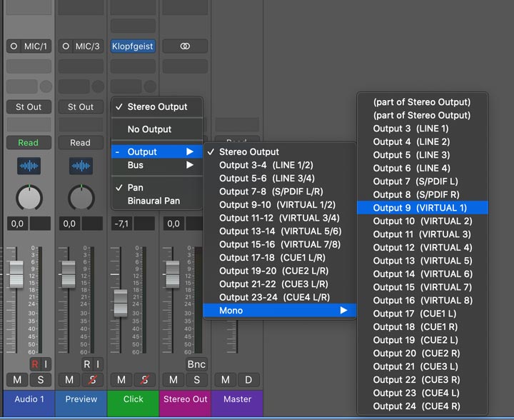The width and height of the screenshot is (514, 420).
Task: Click the input circle beside MIC/3
Action: pos(66,46)
